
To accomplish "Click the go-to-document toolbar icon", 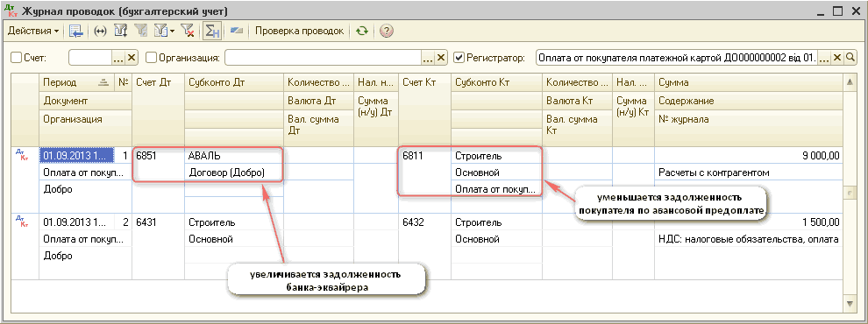I will 76,32.
